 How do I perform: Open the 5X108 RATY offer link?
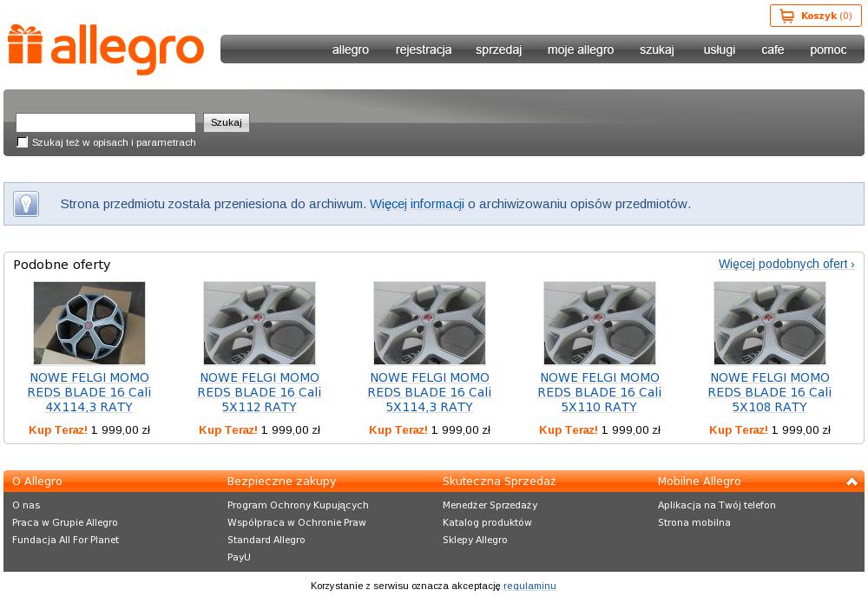coord(770,392)
